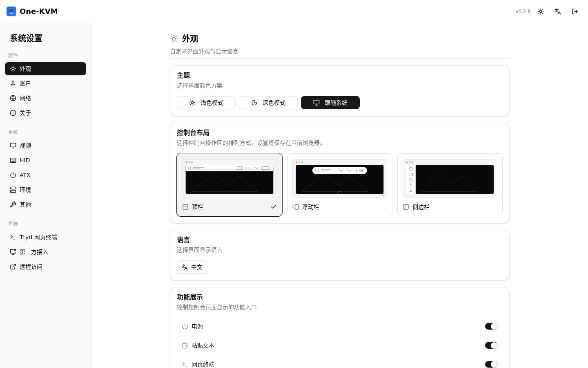
Task: Toggle the 粘贴文本 feature switch
Action: [x=491, y=346]
